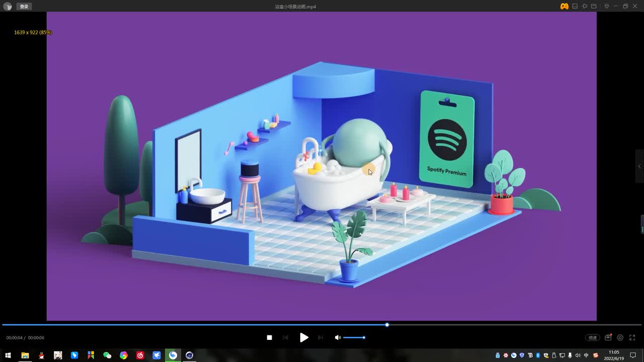The width and height of the screenshot is (644, 362).
Task: Open NetEase Cloud Music taskbar icon
Action: click(140, 355)
